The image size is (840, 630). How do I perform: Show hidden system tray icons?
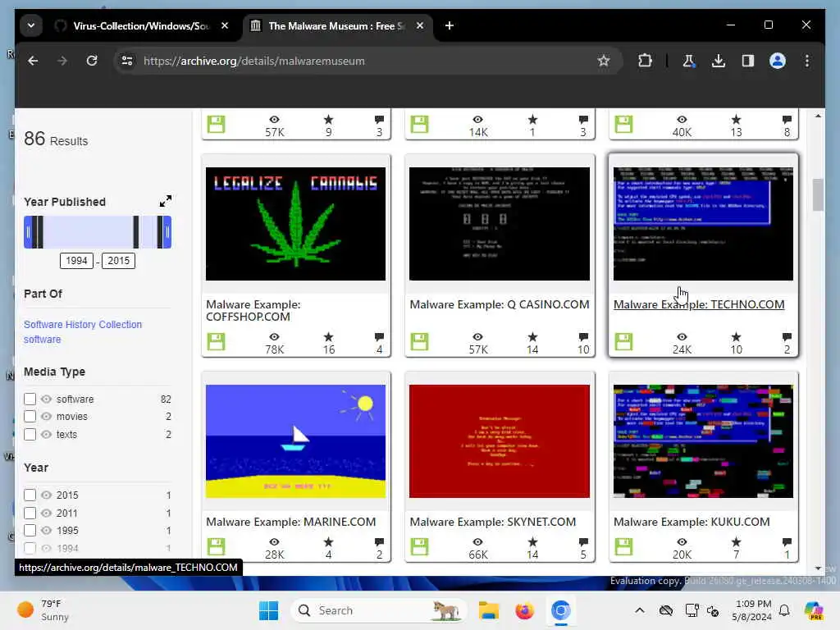point(639,610)
